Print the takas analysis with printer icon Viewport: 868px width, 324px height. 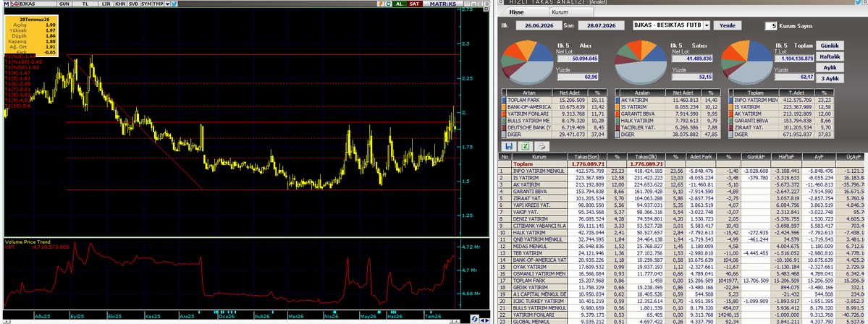click(542, 147)
